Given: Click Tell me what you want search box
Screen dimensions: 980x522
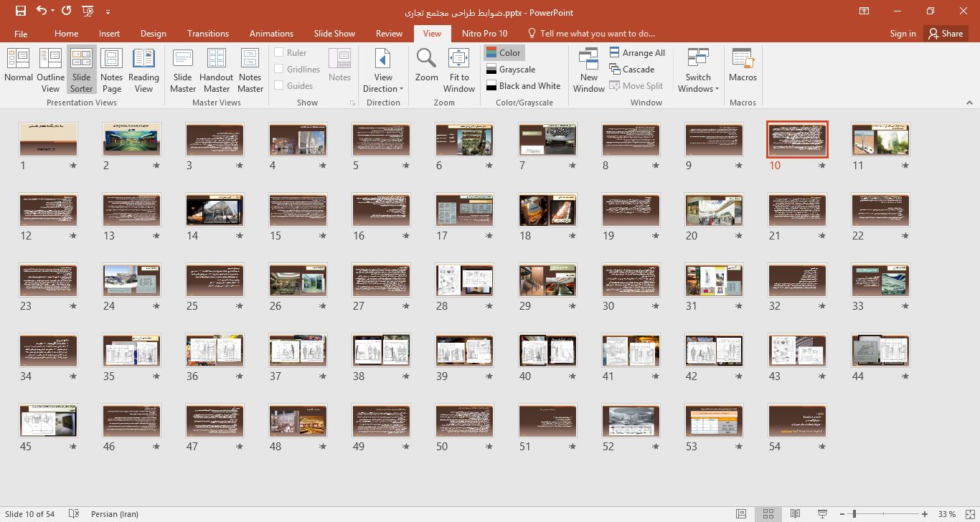Looking at the screenshot, I should [591, 34].
